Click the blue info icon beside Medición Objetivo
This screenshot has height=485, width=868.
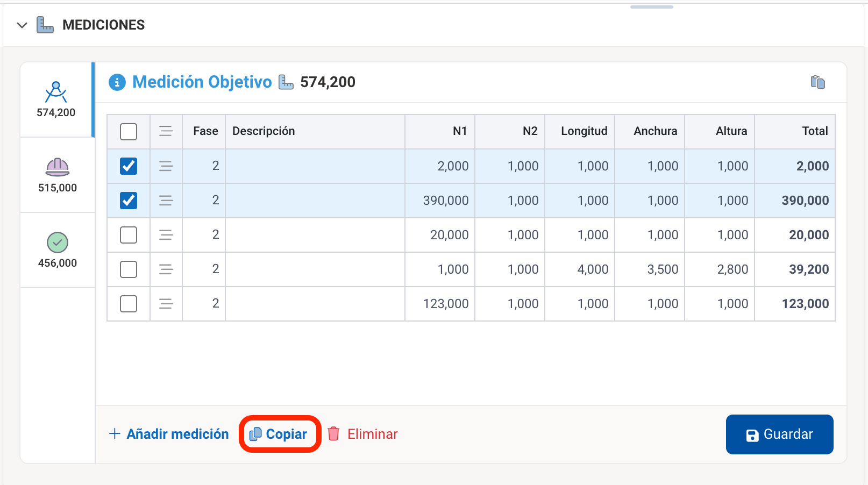coord(117,82)
